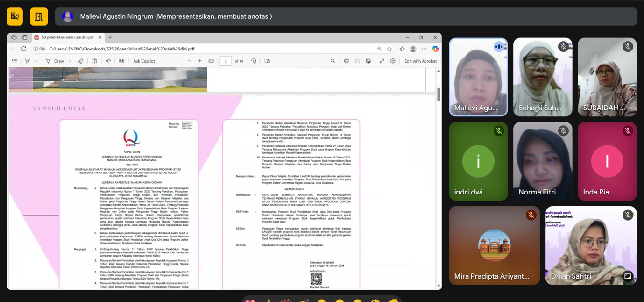
Task: Select the Erase tool in PDF toolbar
Action: point(81,61)
